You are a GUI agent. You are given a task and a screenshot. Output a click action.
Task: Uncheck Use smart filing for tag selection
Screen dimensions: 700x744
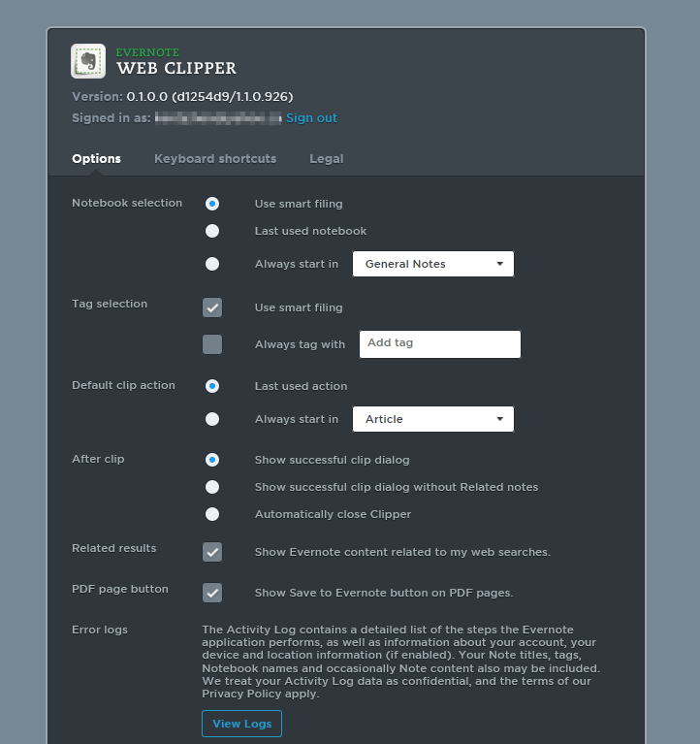coord(212,307)
